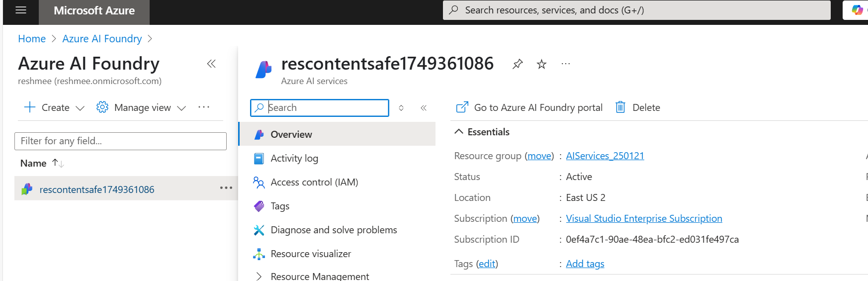
Task: Click the external-link icon for Foundry portal
Action: point(462,107)
